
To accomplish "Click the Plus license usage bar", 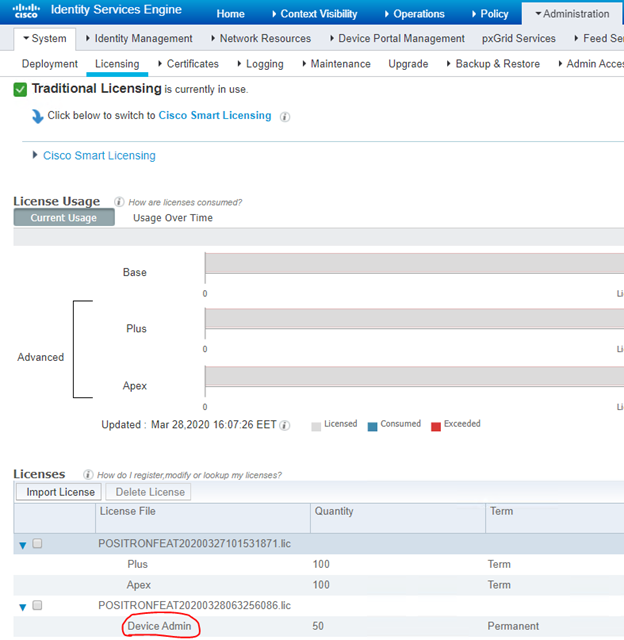I will click(x=414, y=319).
